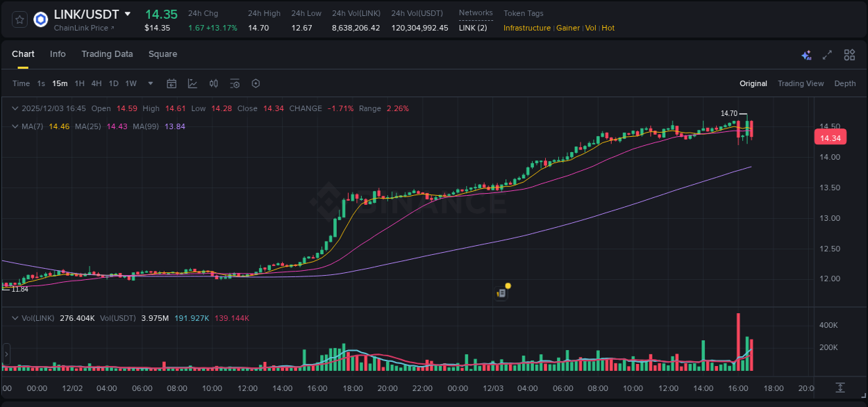Click the ChainLink coin logo
The width and height of the screenshot is (868, 407).
point(40,19)
